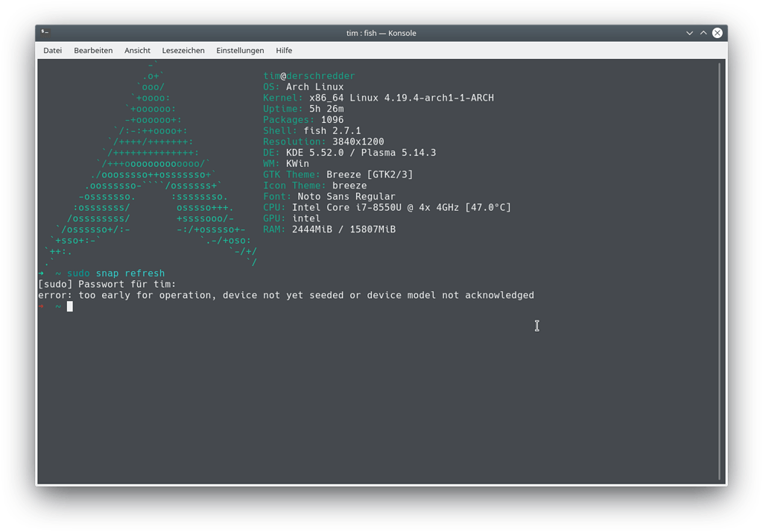The image size is (763, 532).
Task: Maximize the Konsole window
Action: tap(703, 33)
